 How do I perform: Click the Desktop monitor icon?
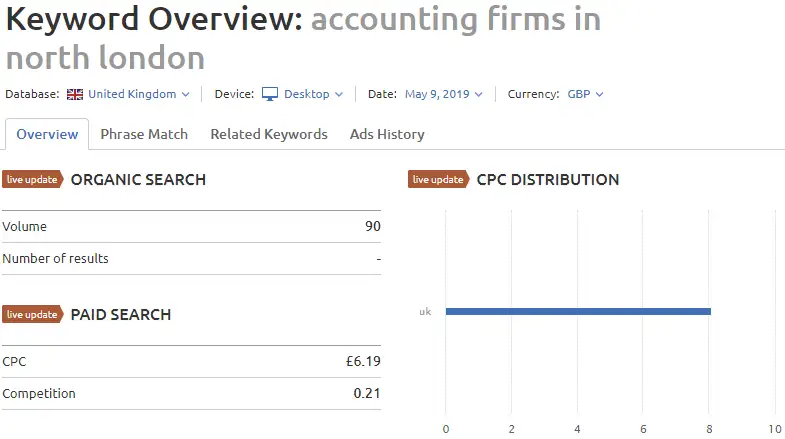[270, 94]
